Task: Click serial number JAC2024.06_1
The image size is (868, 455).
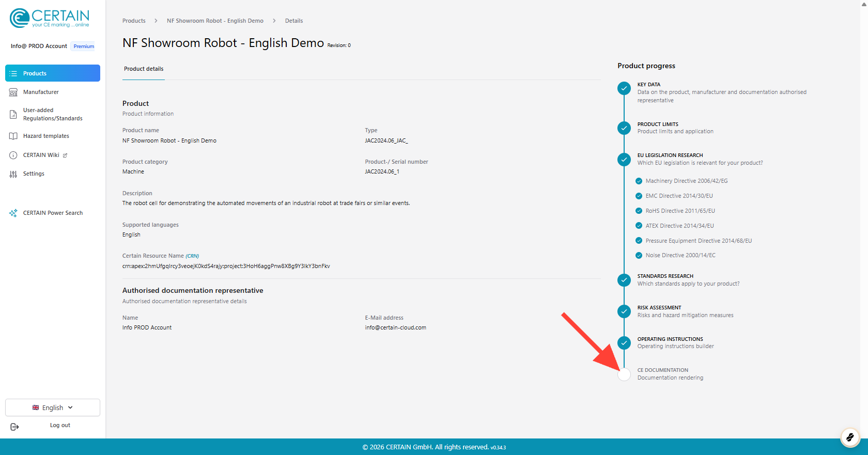Action: (382, 172)
